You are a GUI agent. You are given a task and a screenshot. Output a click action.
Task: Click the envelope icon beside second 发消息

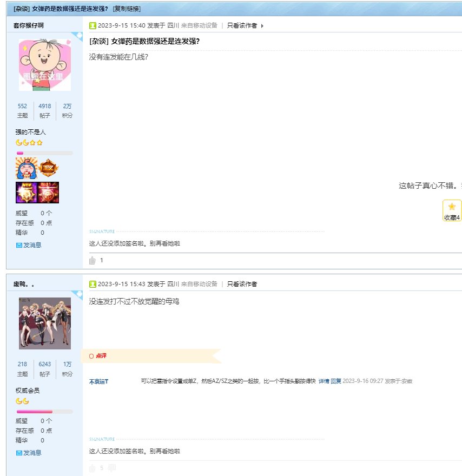click(x=19, y=453)
